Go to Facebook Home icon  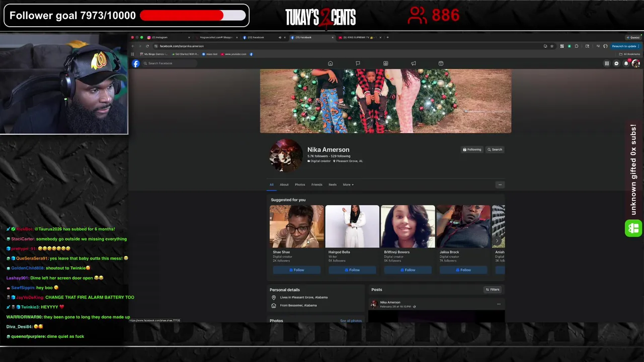pos(331,63)
